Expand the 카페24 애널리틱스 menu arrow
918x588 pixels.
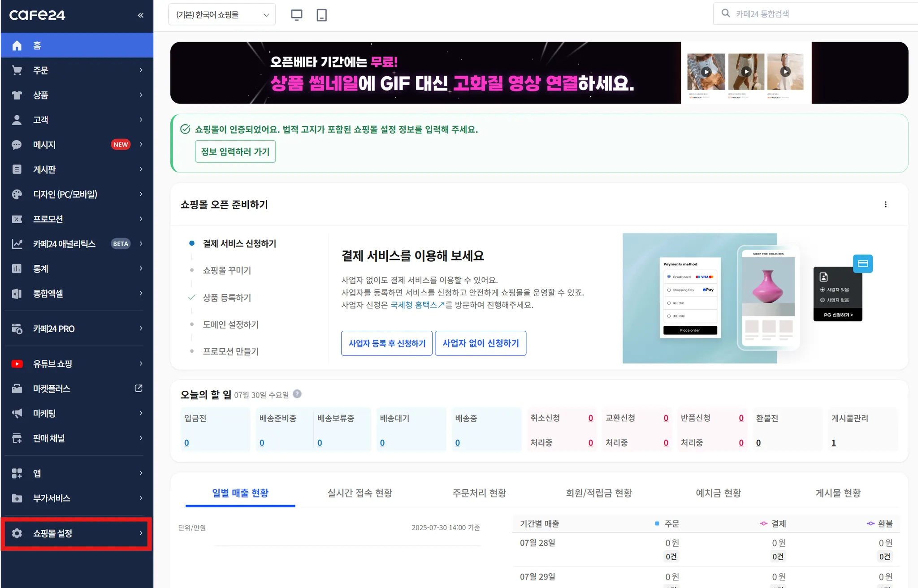pyautogui.click(x=141, y=244)
